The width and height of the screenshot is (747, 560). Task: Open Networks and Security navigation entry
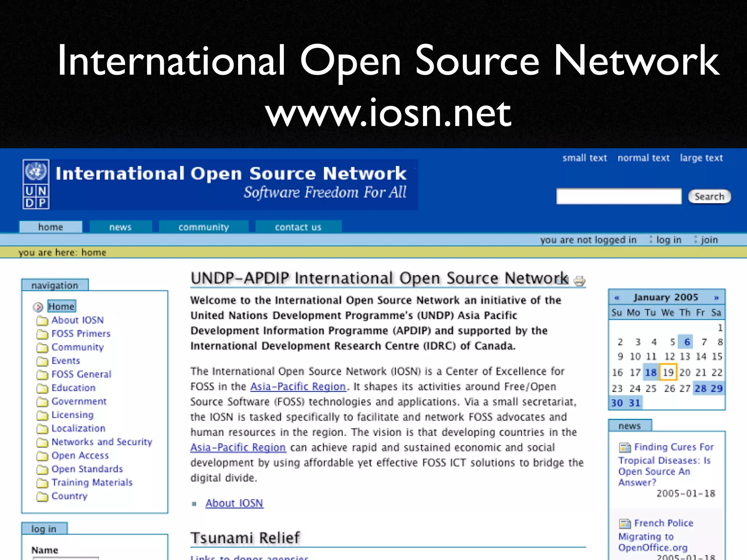102,442
